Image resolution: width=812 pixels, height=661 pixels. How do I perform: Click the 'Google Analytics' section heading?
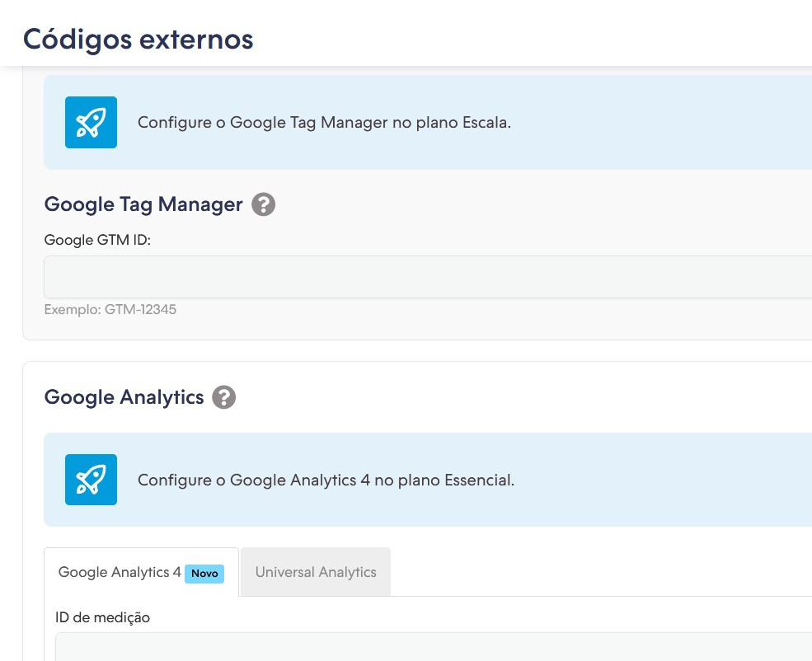124,397
